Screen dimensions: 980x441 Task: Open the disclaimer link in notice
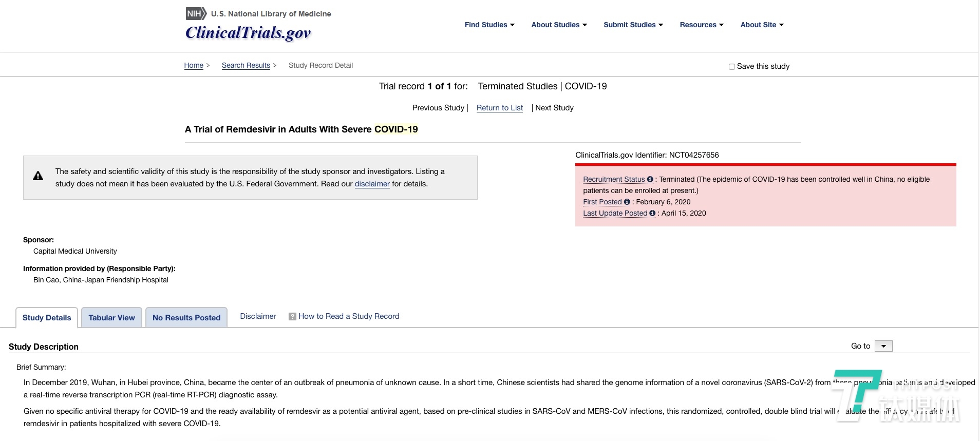[372, 184]
